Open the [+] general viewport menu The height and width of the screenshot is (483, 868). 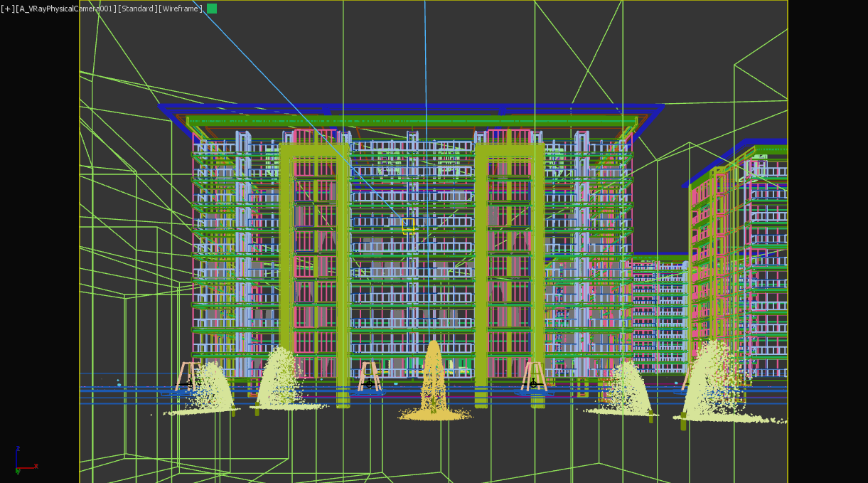8,9
